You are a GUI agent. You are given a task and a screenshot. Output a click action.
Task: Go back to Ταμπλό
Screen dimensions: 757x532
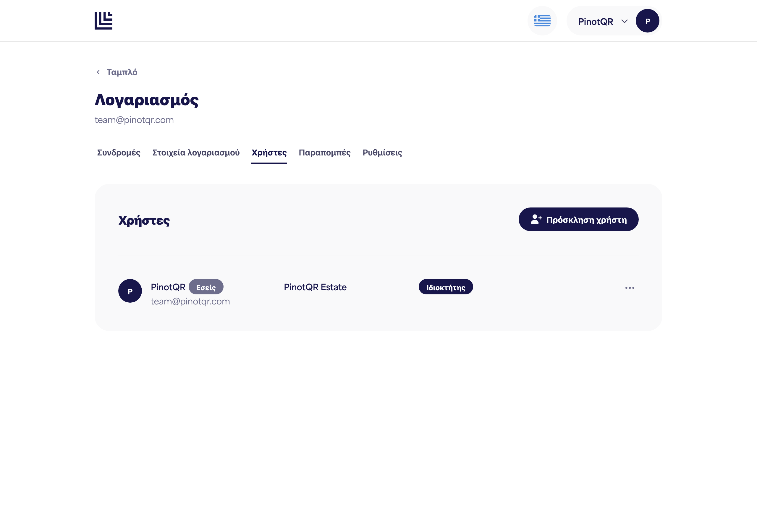pos(117,72)
